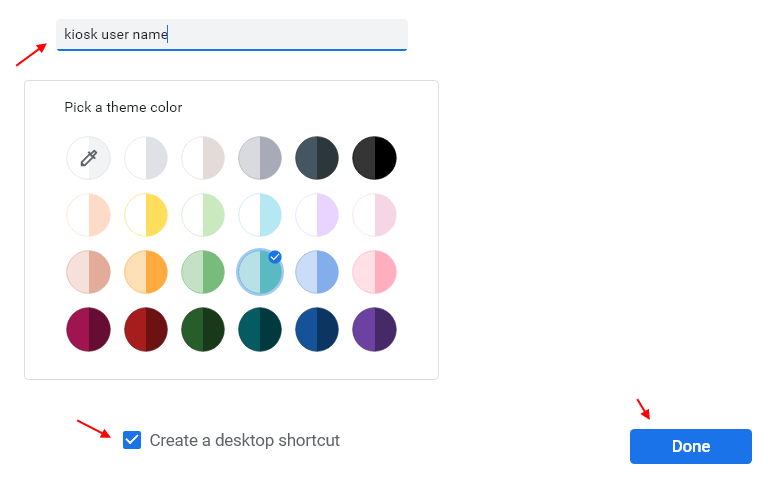
Task: Uncheck the Create a desktop shortcut checkbox
Action: pyautogui.click(x=132, y=440)
